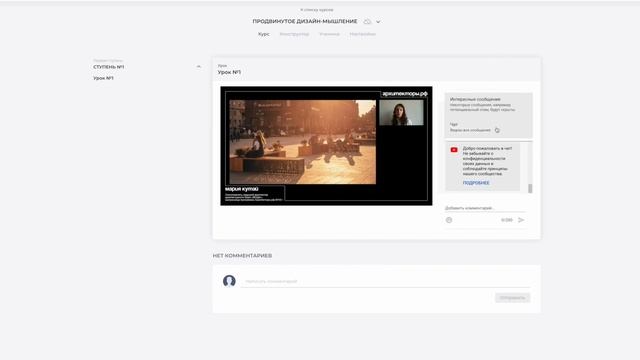
Task: Select 'СТУПЕНЬ №1' in the sidebar
Action: pyautogui.click(x=109, y=67)
